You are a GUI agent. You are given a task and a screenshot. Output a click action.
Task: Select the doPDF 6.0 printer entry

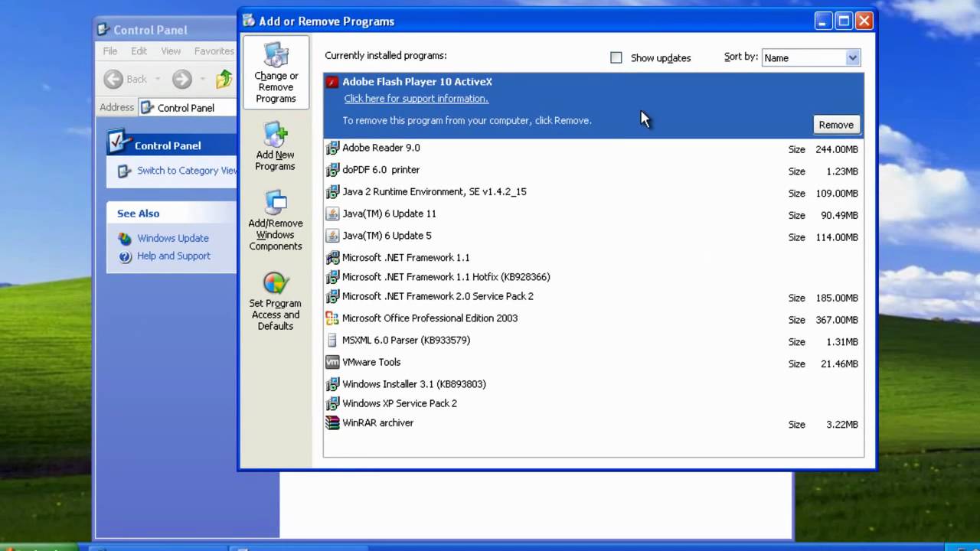pyautogui.click(x=593, y=171)
